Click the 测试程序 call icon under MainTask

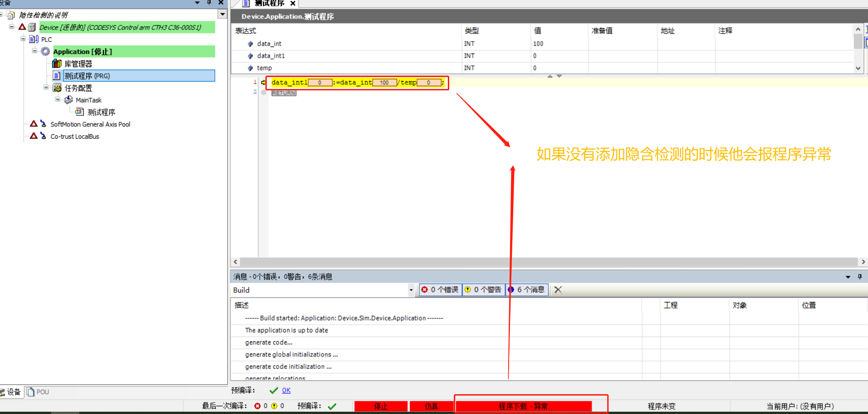(80, 112)
